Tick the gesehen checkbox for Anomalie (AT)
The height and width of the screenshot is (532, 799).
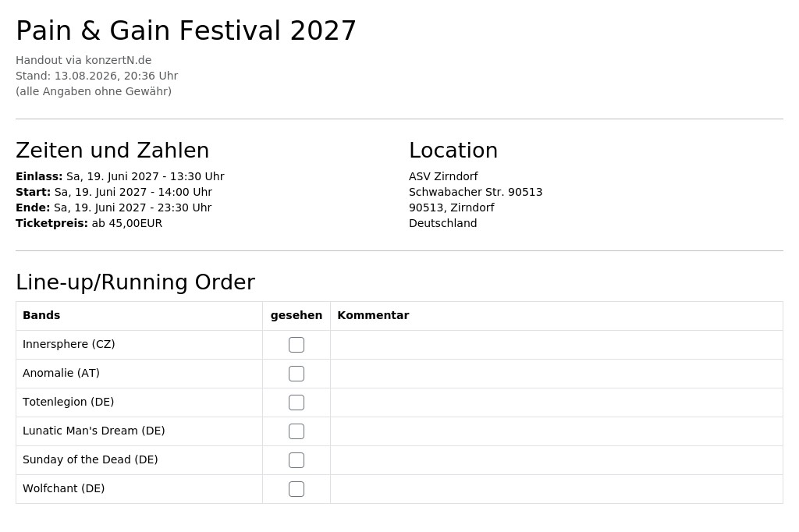(296, 374)
